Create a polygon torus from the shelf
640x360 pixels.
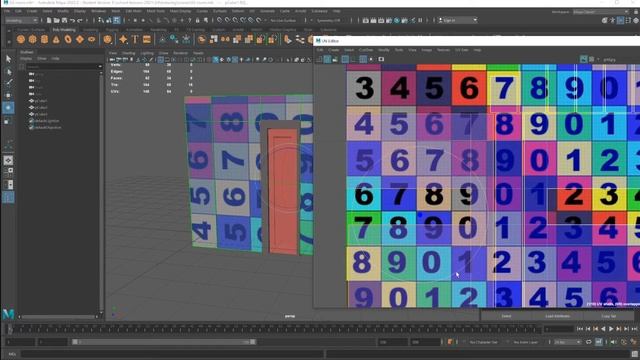click(x=68, y=39)
